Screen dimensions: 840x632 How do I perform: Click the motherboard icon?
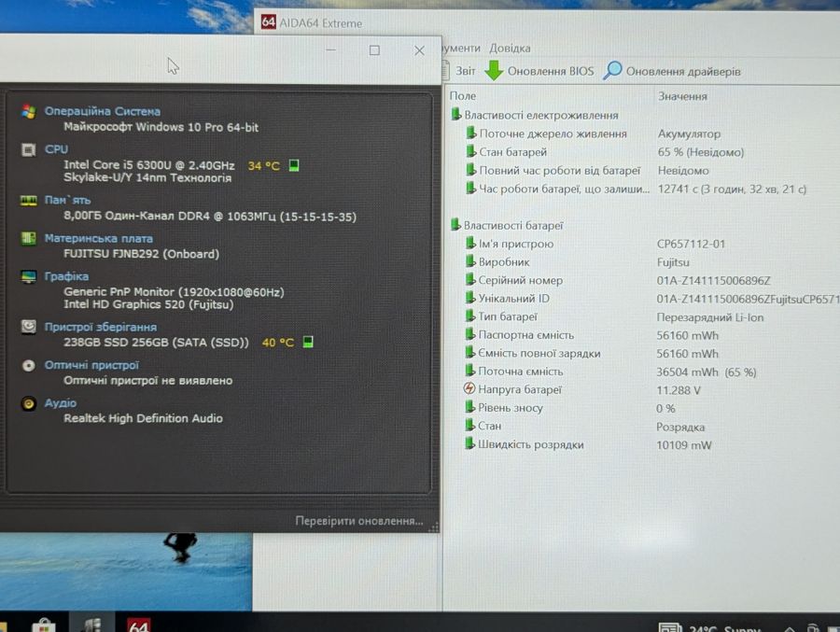(28, 238)
